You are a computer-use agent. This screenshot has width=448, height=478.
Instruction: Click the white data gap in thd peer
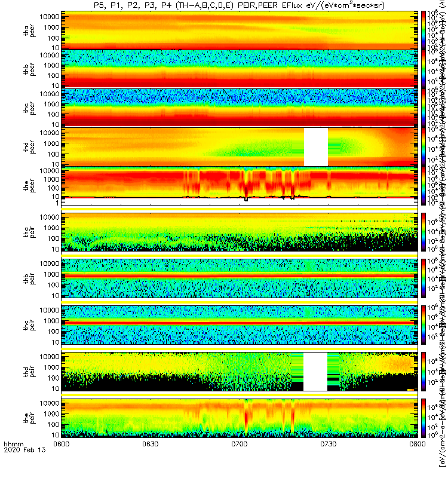click(316, 147)
